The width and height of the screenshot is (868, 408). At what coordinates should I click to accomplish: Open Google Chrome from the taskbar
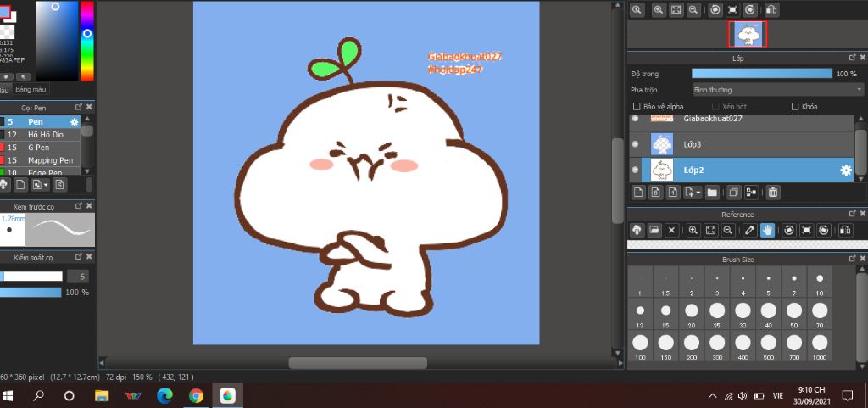click(x=196, y=396)
